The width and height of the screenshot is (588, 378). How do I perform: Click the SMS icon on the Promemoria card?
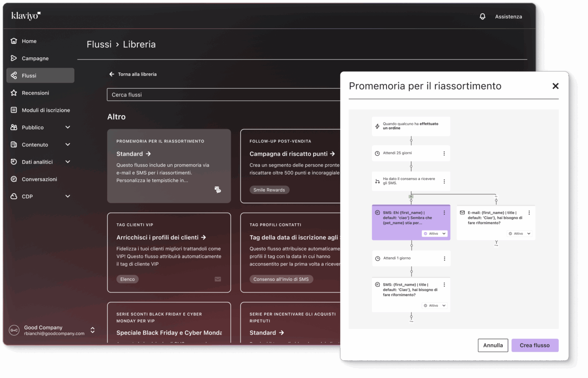pos(218,190)
